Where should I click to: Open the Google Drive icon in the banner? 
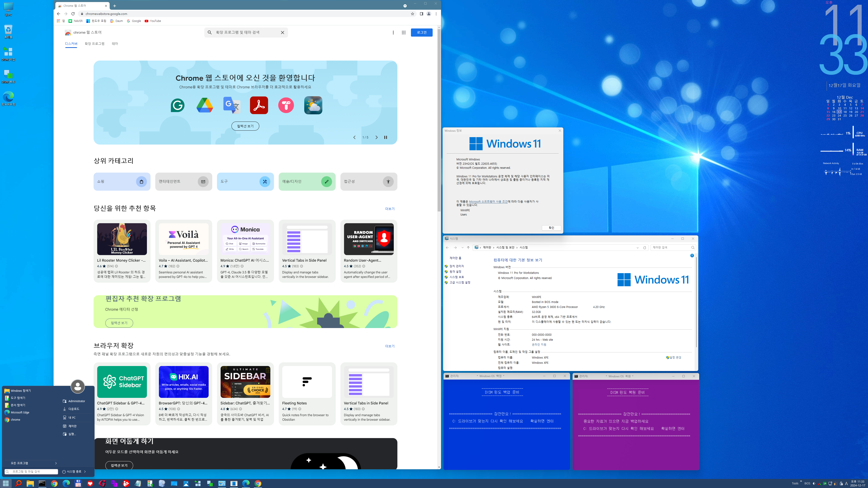tap(205, 106)
